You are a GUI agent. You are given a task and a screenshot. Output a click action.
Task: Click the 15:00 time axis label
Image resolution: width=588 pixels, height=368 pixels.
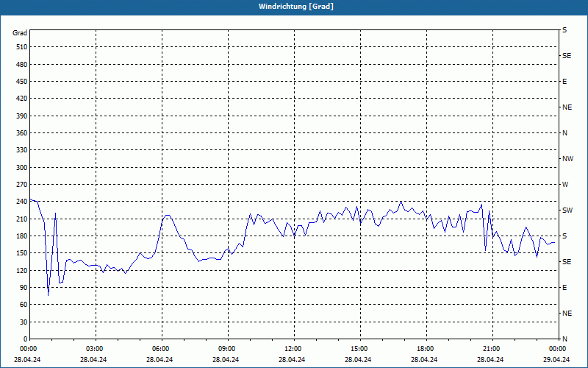(359, 349)
